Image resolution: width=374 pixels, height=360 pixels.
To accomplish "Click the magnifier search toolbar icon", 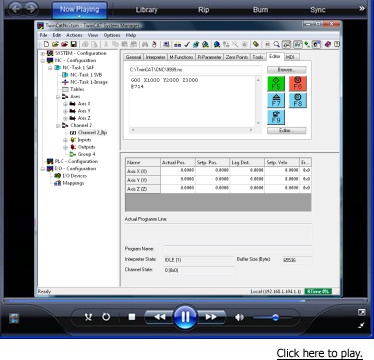I will (276, 44).
